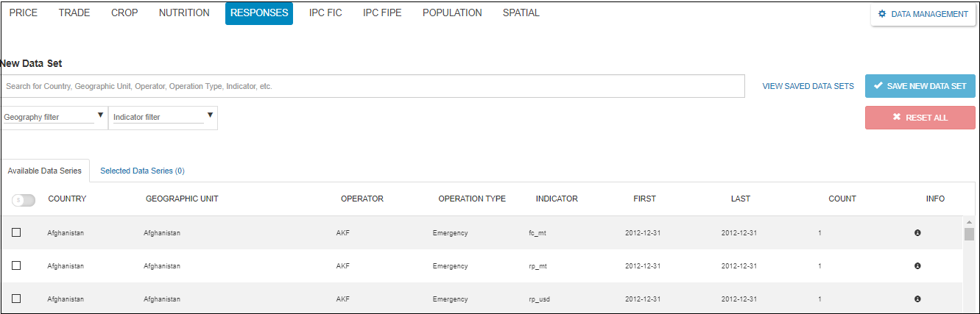Go to the IPC FIC tab

(325, 13)
